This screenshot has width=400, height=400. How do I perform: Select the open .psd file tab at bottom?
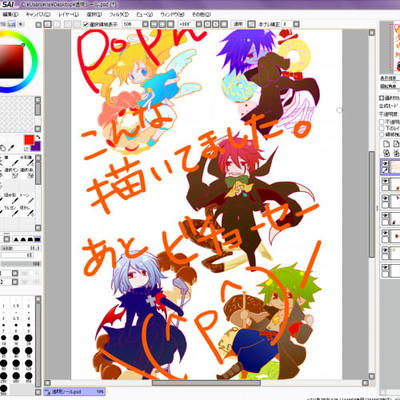click(75, 392)
